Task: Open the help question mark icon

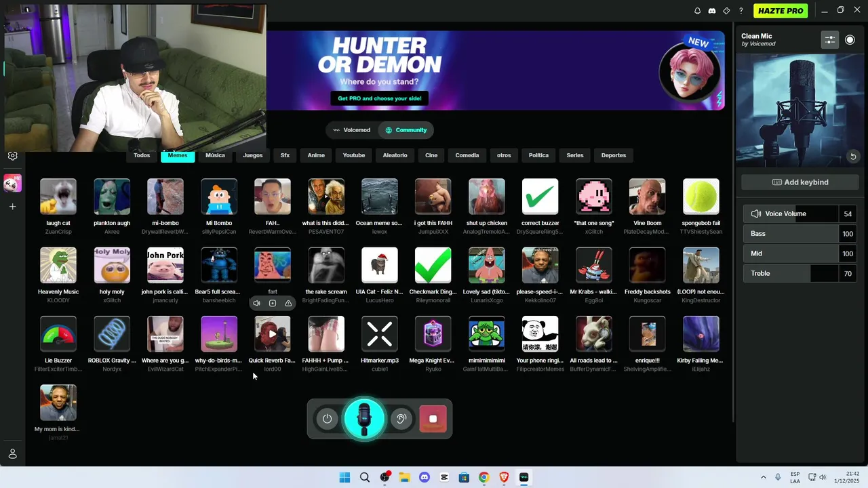Action: coord(741,11)
